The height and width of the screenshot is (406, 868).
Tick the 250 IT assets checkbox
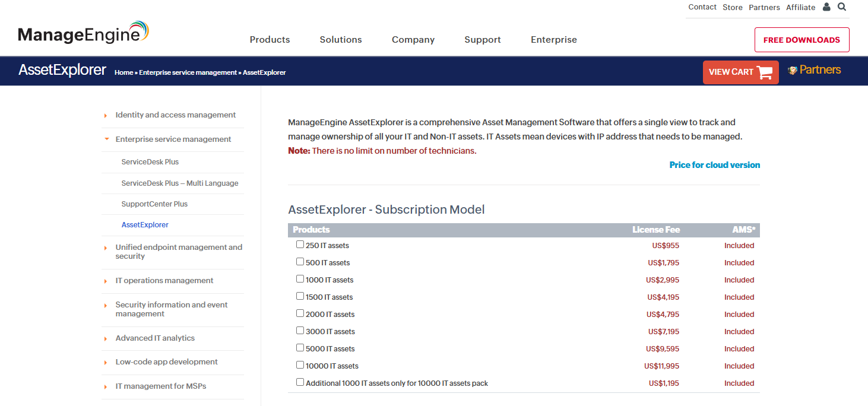click(x=300, y=245)
